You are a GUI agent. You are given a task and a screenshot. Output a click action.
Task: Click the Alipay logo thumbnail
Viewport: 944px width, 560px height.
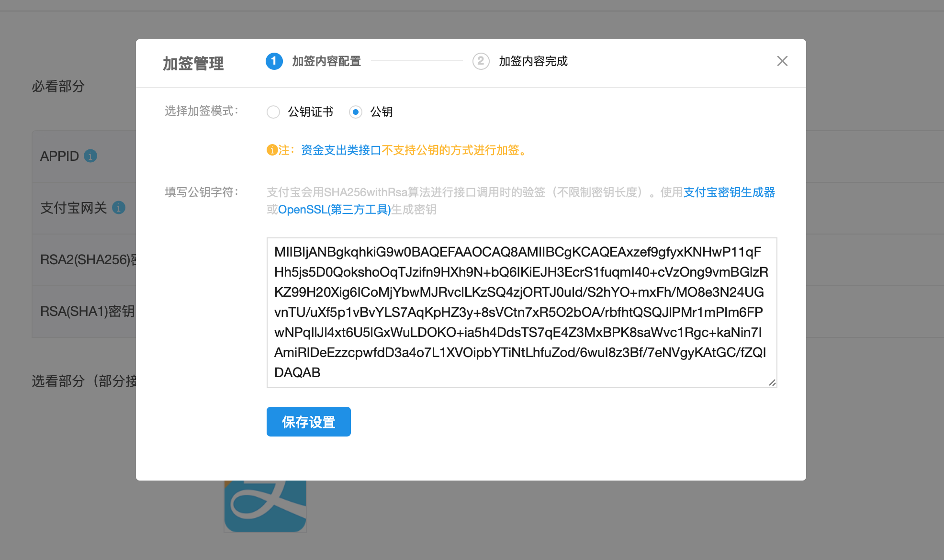tap(265, 506)
